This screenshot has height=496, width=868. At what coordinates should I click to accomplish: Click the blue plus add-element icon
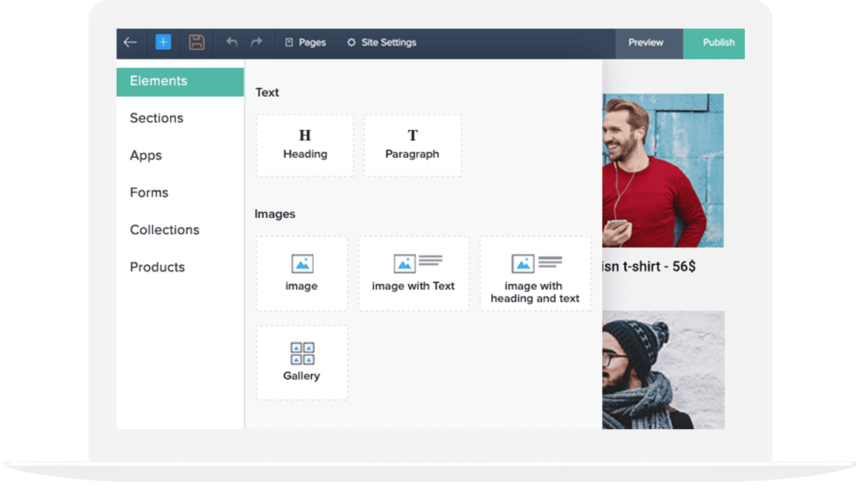coord(163,42)
